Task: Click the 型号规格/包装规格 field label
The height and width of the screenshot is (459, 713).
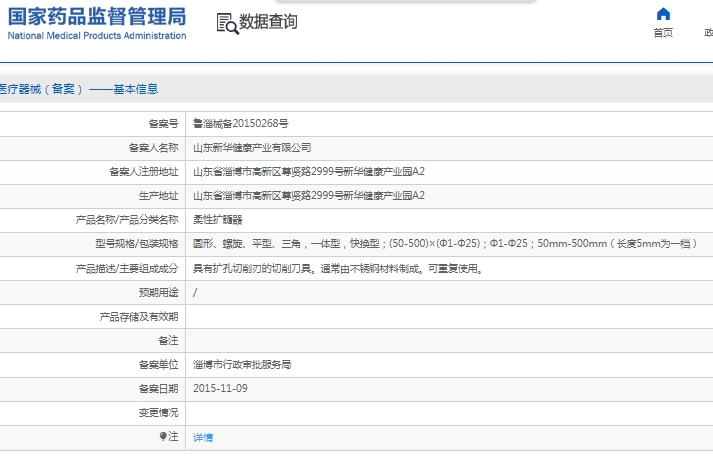Action: pos(137,244)
